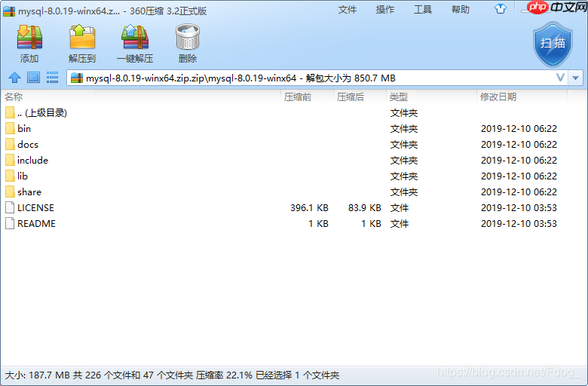Go up one level with the blue arrow

coord(14,78)
